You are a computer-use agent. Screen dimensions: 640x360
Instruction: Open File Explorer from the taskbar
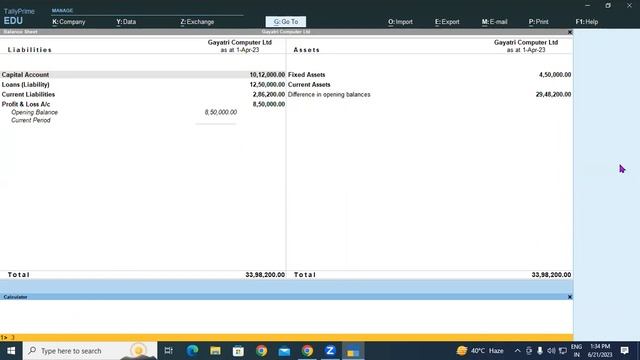[x=215, y=351]
